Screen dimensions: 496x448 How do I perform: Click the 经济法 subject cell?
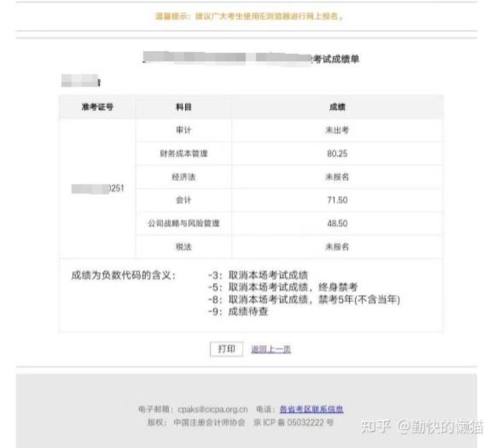pos(184,177)
